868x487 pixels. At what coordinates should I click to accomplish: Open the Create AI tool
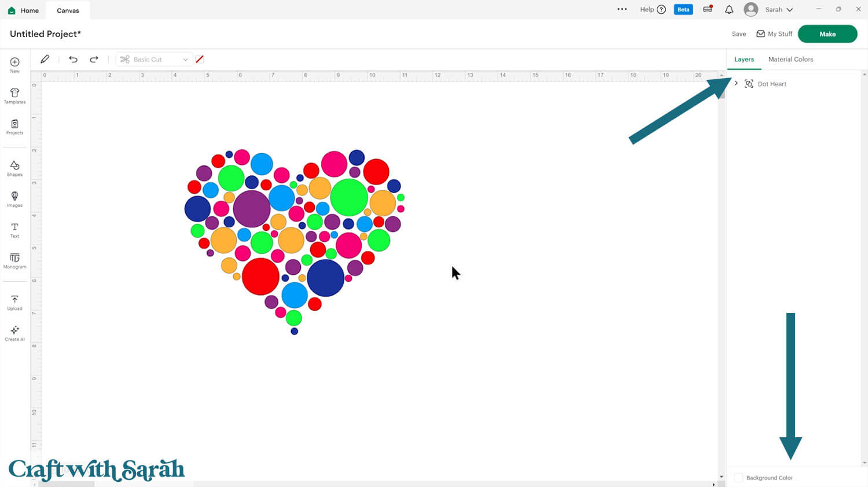pos(14,333)
